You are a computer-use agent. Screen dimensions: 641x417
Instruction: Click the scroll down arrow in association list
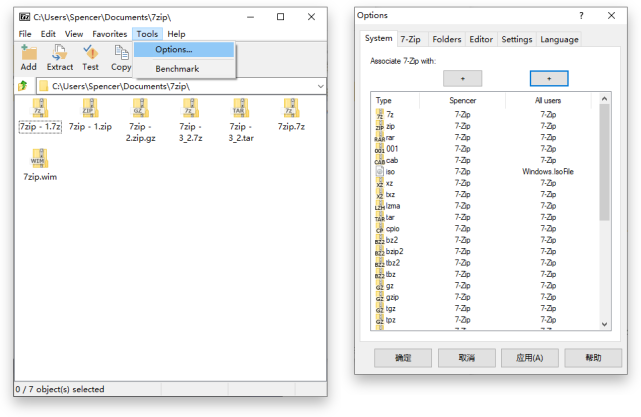605,324
